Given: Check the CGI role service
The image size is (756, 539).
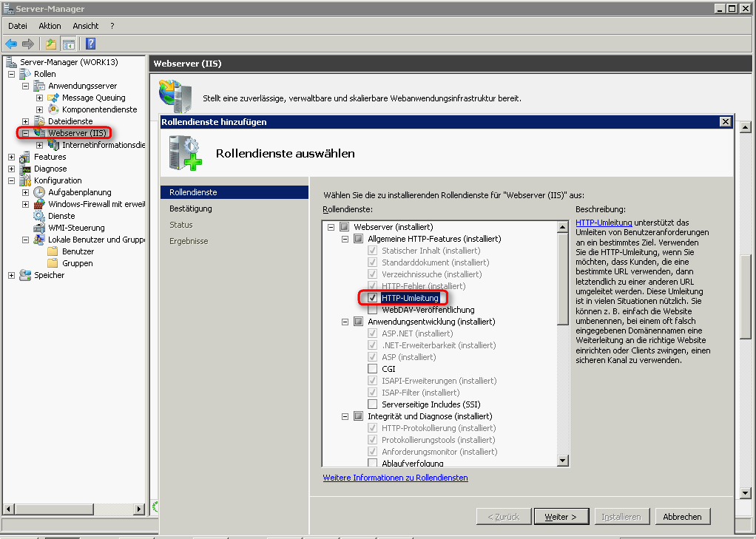Looking at the screenshot, I should (x=373, y=369).
